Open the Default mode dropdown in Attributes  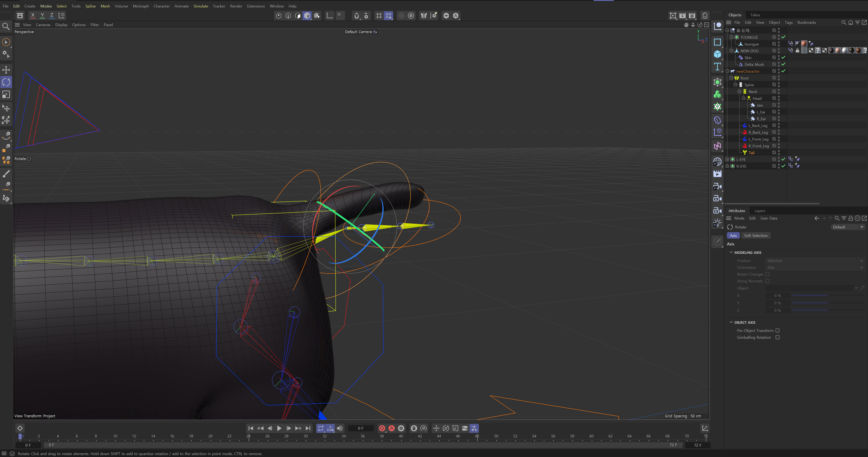click(x=848, y=227)
